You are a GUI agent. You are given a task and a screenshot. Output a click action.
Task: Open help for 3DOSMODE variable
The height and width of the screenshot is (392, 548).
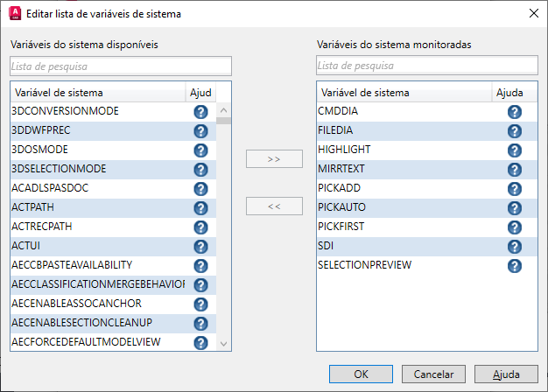(200, 150)
